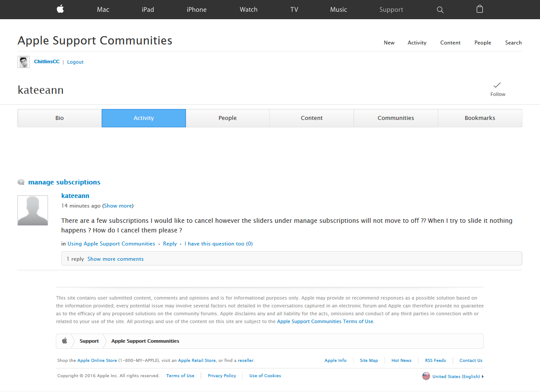
Task: Click the question bubble icon beside manage subscriptions
Action: tap(21, 182)
